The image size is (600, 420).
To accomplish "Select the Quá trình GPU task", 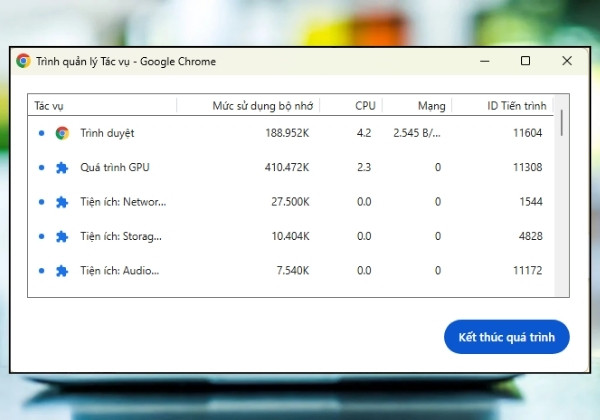I will point(291,168).
